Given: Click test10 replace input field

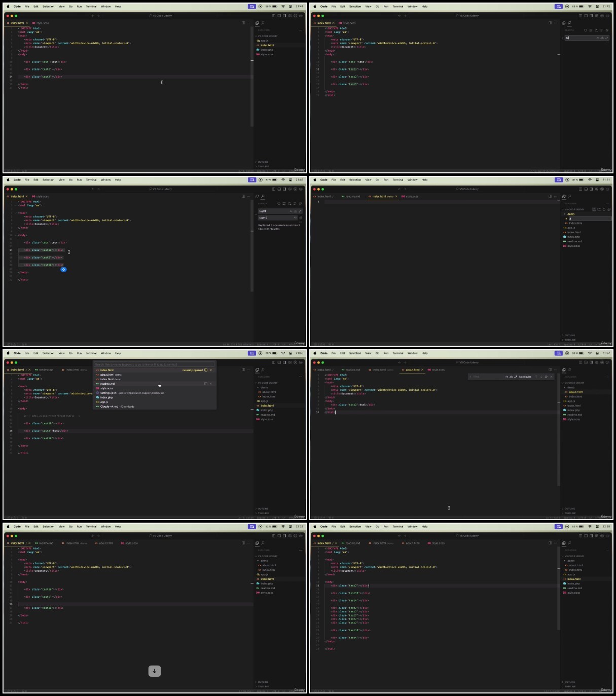Looking at the screenshot, I should 278,218.
